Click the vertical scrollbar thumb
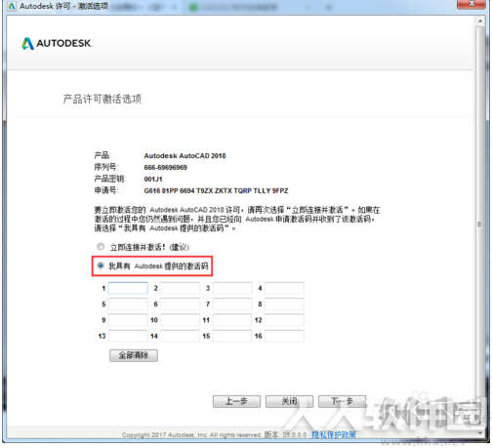 (x=480, y=224)
